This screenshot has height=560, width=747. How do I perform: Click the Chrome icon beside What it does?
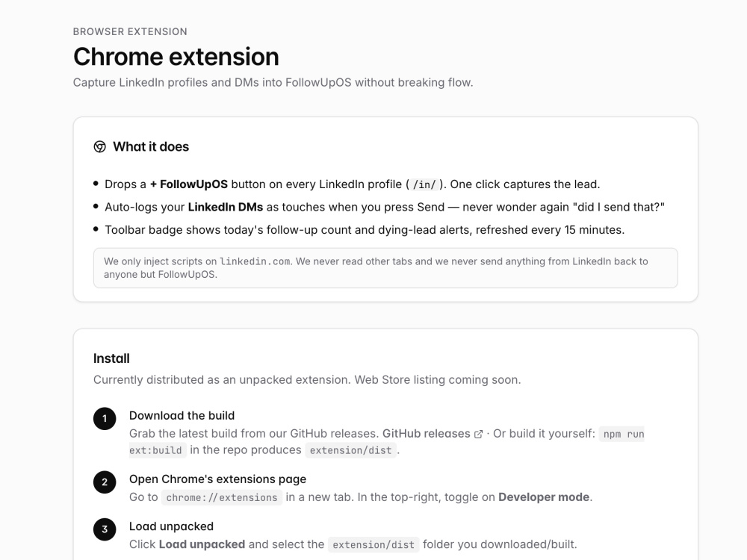click(x=99, y=146)
